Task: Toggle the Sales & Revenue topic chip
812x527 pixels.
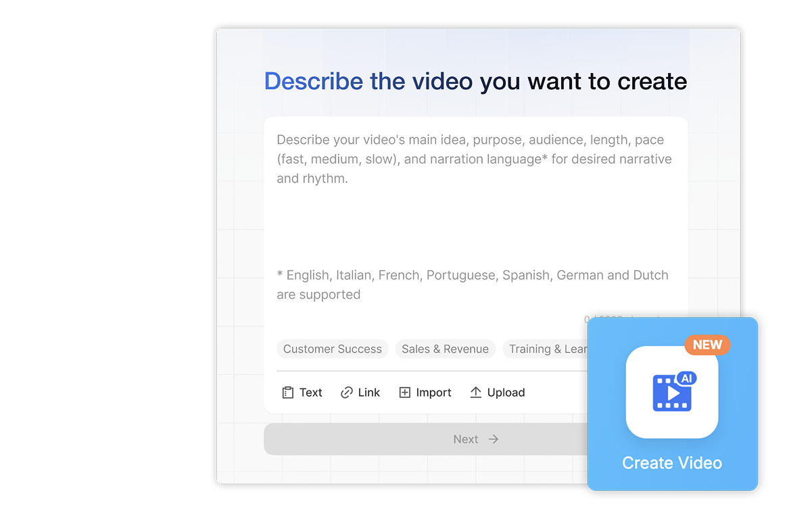Action: (x=445, y=349)
